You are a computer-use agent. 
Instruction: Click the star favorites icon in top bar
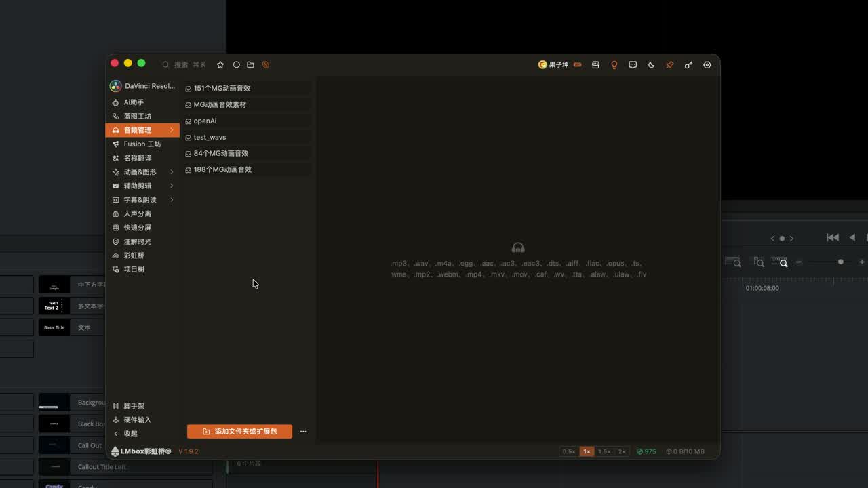click(220, 65)
